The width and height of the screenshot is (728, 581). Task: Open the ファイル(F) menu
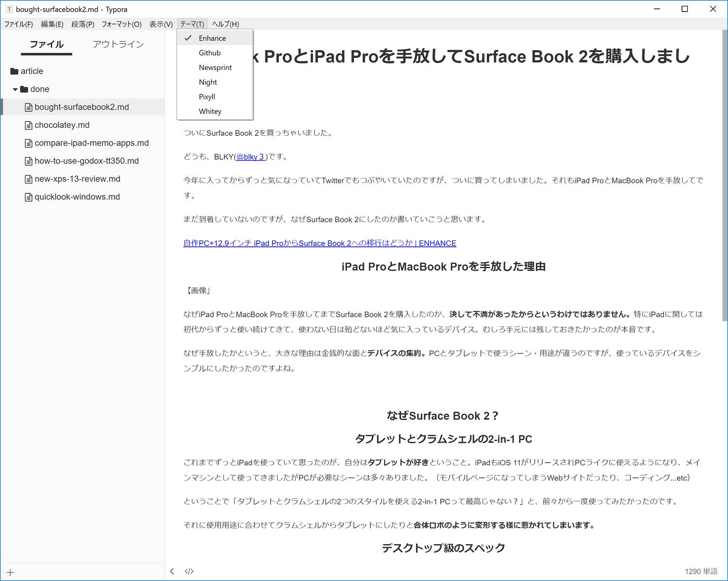18,24
